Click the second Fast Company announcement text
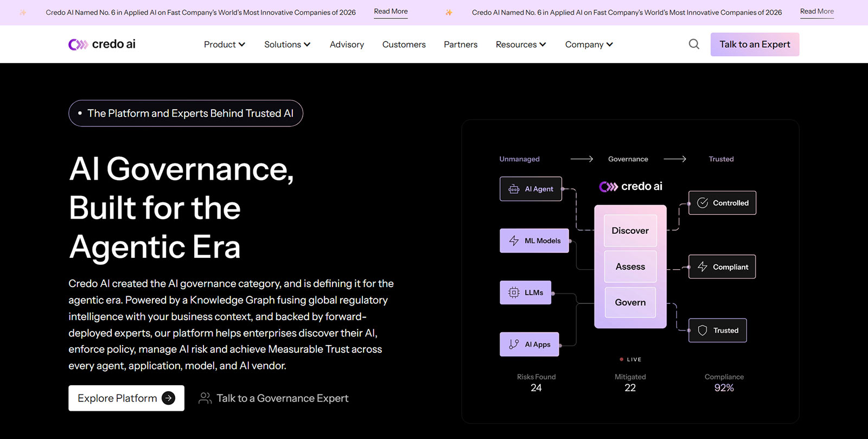 pyautogui.click(x=627, y=12)
